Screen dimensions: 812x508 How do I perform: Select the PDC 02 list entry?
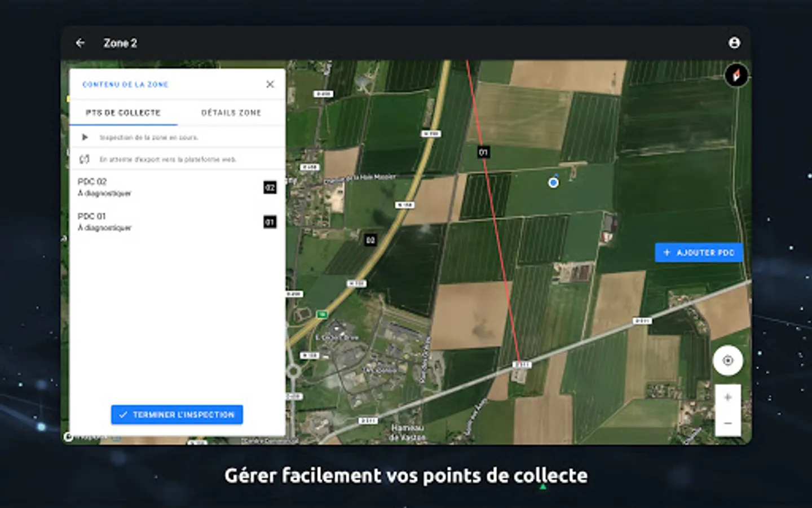coord(177,187)
